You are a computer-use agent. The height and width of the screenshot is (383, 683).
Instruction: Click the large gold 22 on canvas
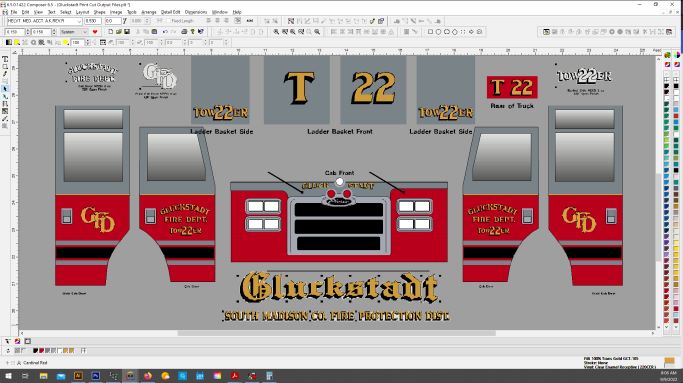(x=374, y=88)
